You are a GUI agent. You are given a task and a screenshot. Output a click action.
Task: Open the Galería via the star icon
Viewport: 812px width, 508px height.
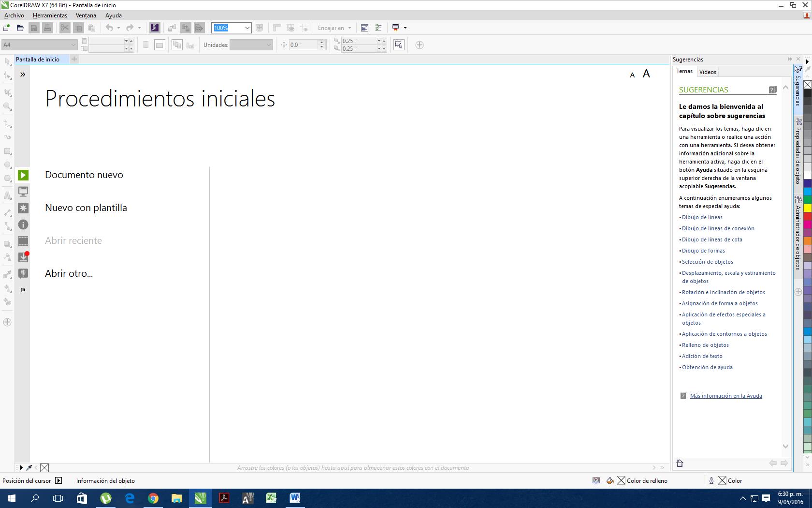pos(23,208)
